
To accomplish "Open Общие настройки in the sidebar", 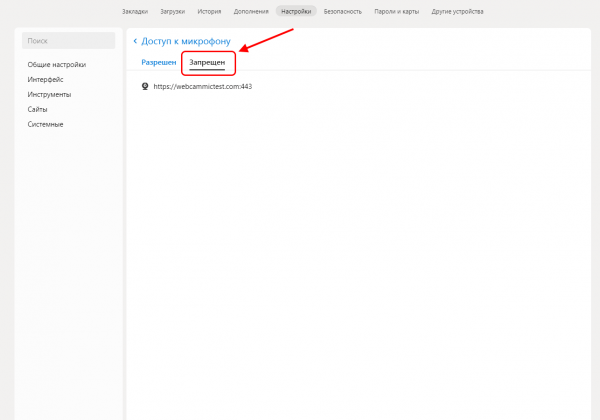I will (57, 65).
